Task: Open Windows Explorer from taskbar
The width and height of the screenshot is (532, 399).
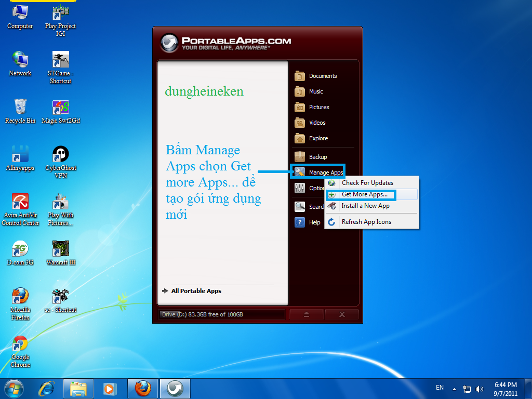Action: pyautogui.click(x=78, y=389)
